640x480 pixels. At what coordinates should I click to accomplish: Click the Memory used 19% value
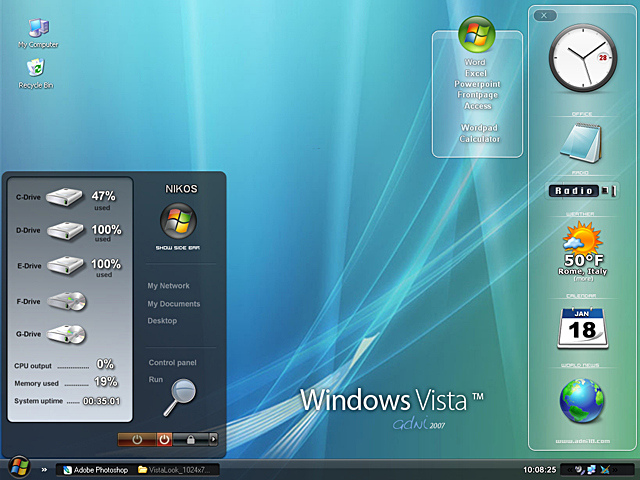point(106,382)
